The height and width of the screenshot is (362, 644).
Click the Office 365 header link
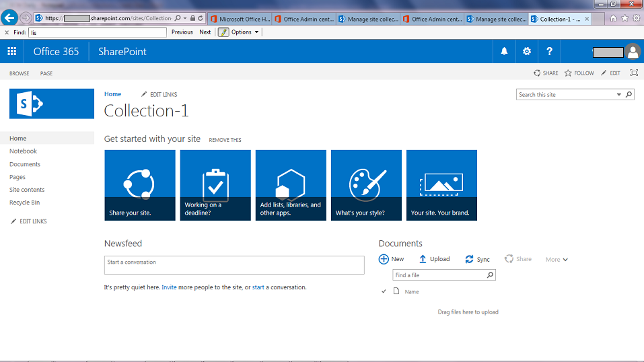tap(56, 51)
